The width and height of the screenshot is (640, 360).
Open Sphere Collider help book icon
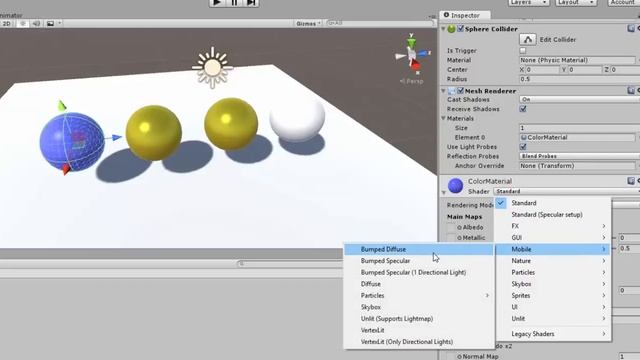tap(631, 29)
